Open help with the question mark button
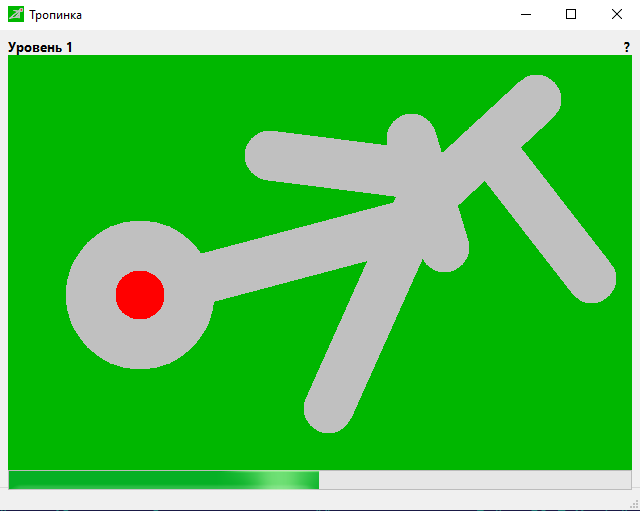 point(626,47)
